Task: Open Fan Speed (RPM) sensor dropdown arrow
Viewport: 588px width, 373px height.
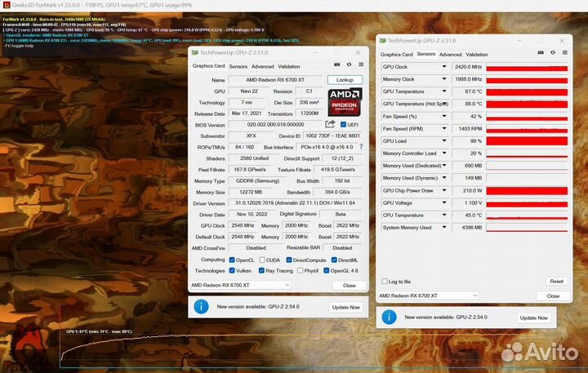Action: 444,129
